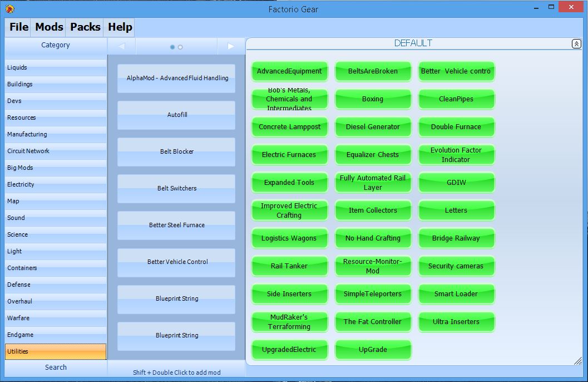Select the Resources category
The image size is (588, 382).
[x=56, y=117]
